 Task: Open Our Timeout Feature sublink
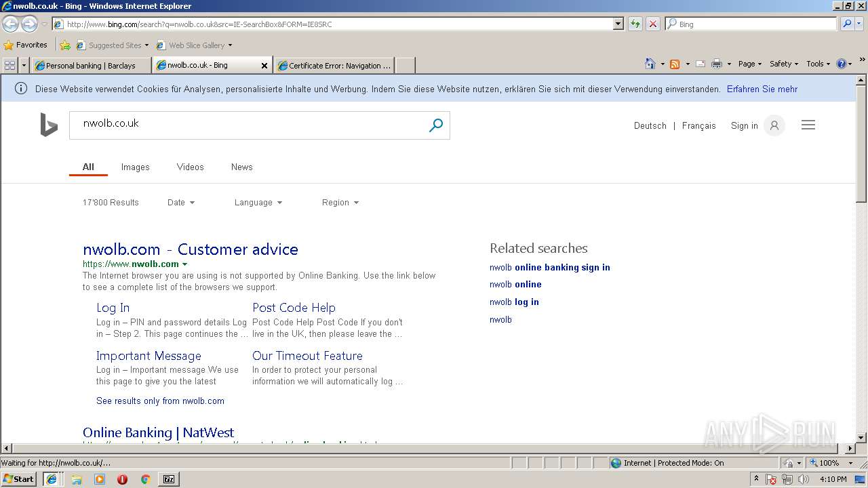307,356
